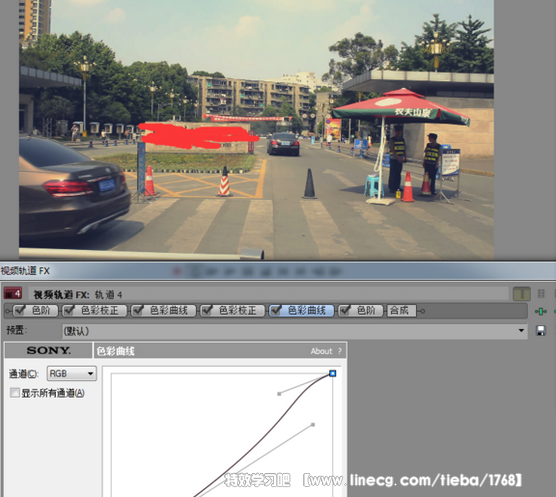Toggle the second 色彩校正 plugin checkbox

pos(206,311)
